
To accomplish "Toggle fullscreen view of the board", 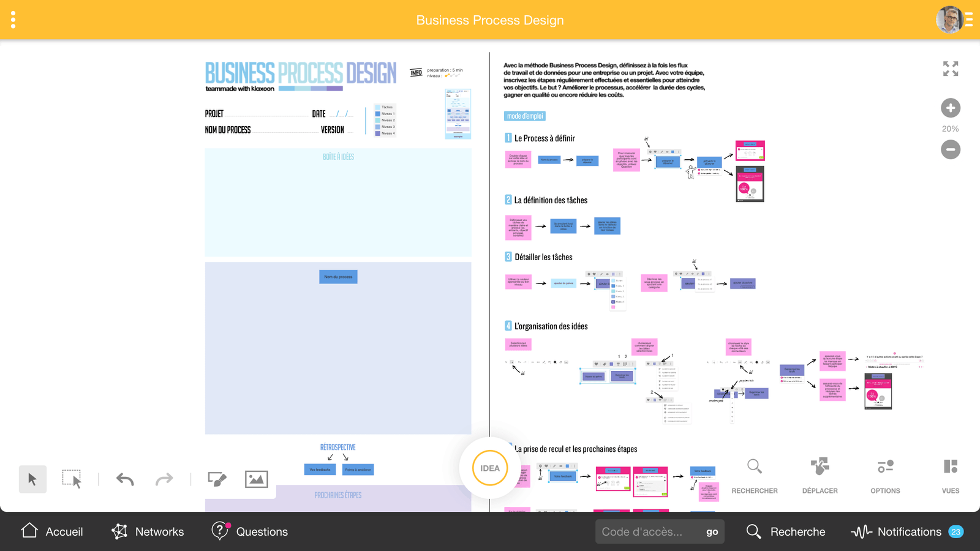I will [x=950, y=69].
